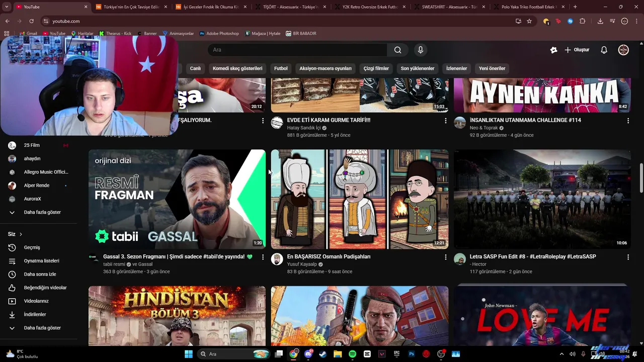Click the Yusuf Kayaalp channel avatar
Screen dimensions: 644x362
point(277,259)
